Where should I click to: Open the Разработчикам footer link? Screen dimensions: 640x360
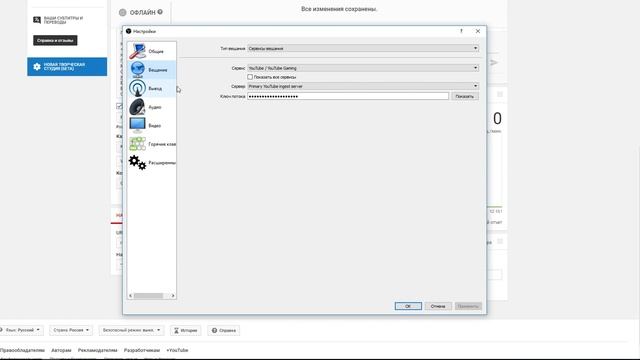tap(142, 350)
